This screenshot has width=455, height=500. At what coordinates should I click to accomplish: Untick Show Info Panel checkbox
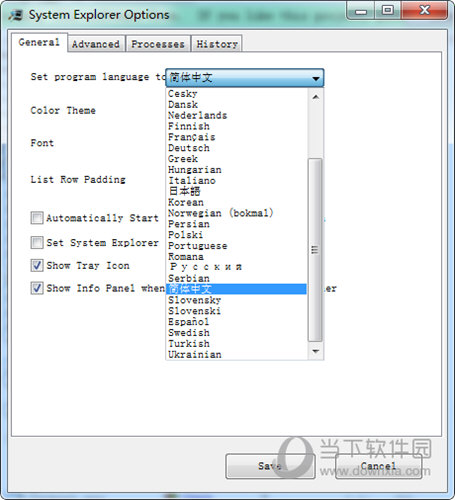[37, 288]
